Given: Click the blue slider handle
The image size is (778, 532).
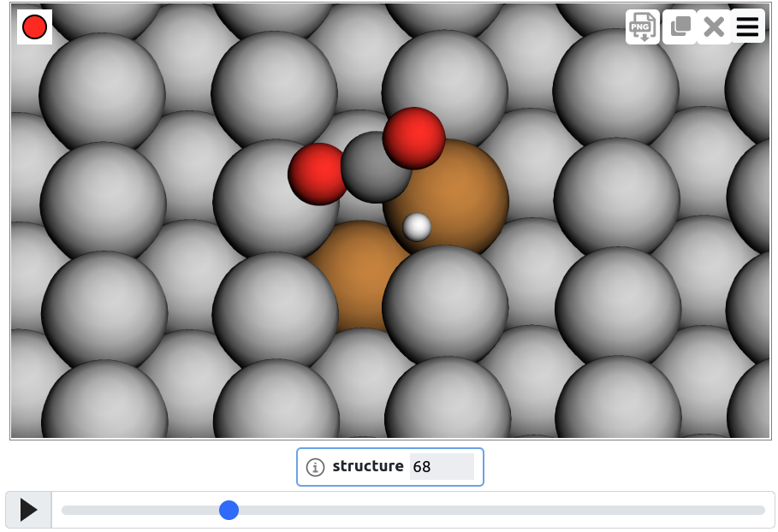Looking at the screenshot, I should 229,511.
